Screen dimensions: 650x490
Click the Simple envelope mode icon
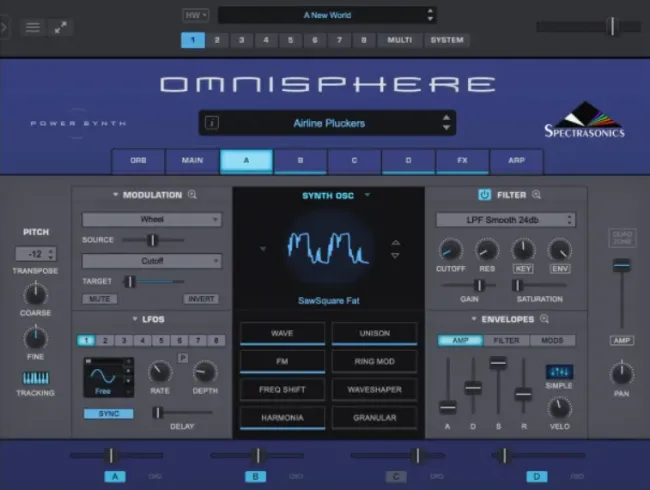559,372
